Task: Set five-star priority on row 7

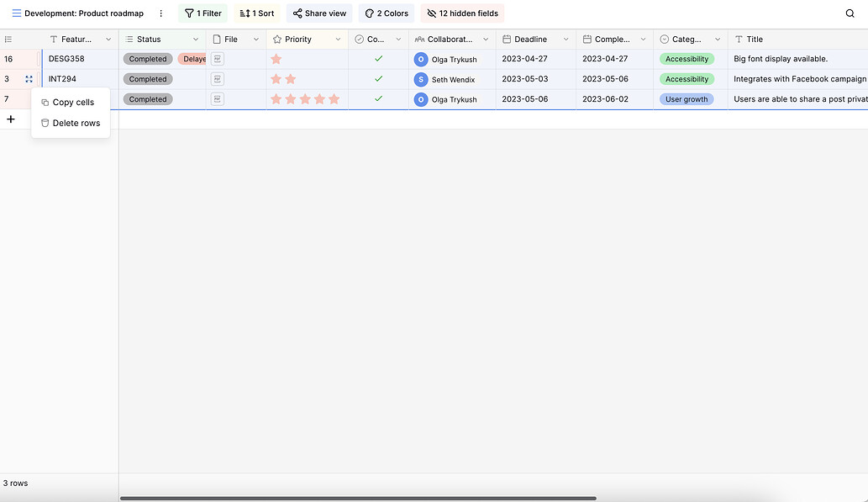Action: 334,99
